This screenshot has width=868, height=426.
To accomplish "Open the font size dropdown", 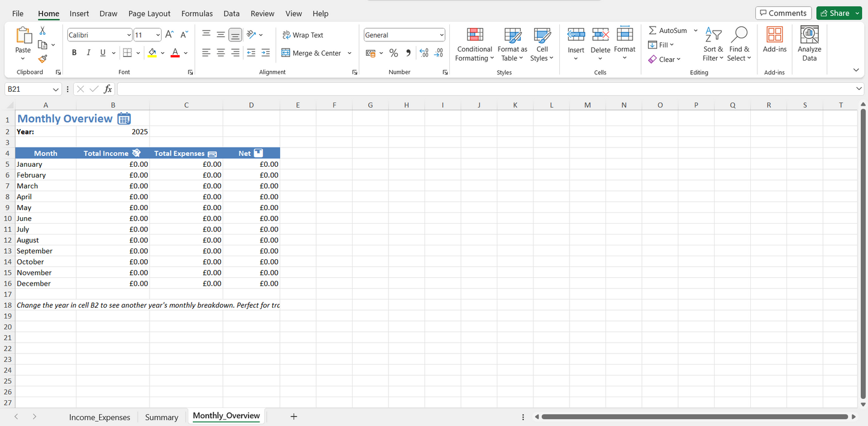I will coord(157,34).
